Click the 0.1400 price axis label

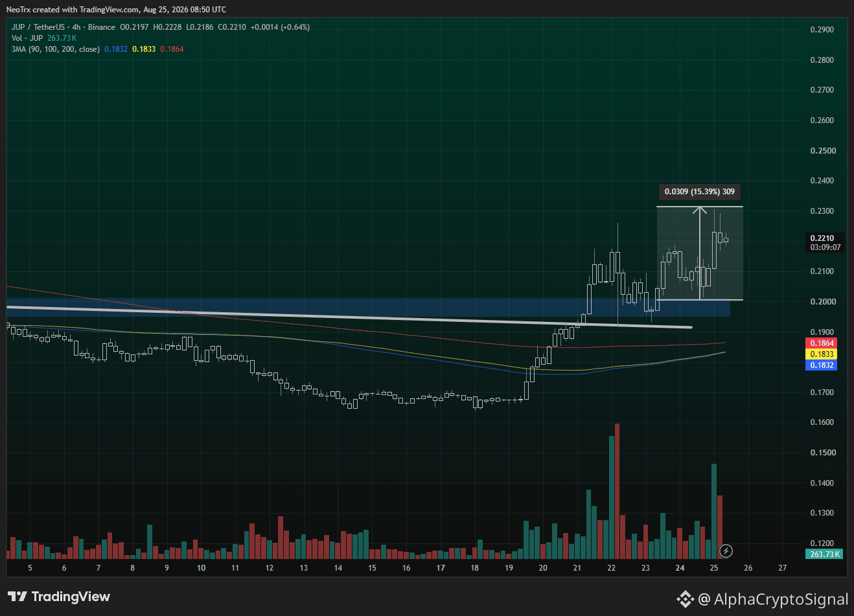pyautogui.click(x=822, y=483)
